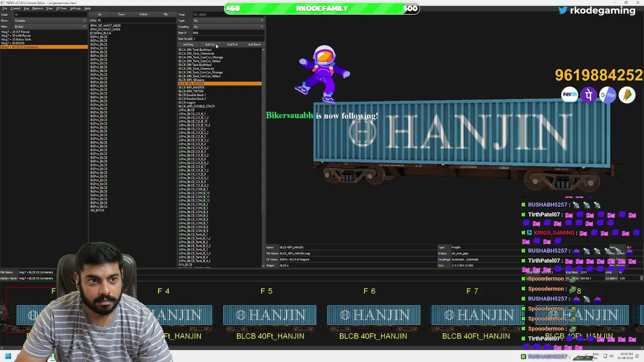Click the Flip unit button

tap(166, 15)
